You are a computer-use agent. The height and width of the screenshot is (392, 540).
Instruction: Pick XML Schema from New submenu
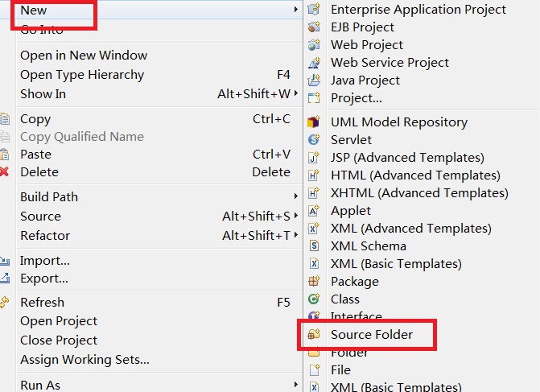click(x=369, y=246)
